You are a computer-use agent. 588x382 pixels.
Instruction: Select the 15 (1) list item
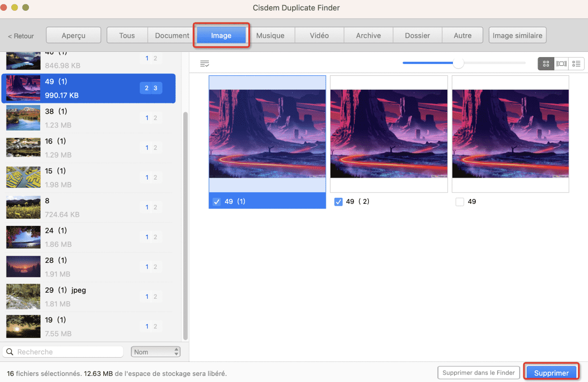[x=88, y=178]
